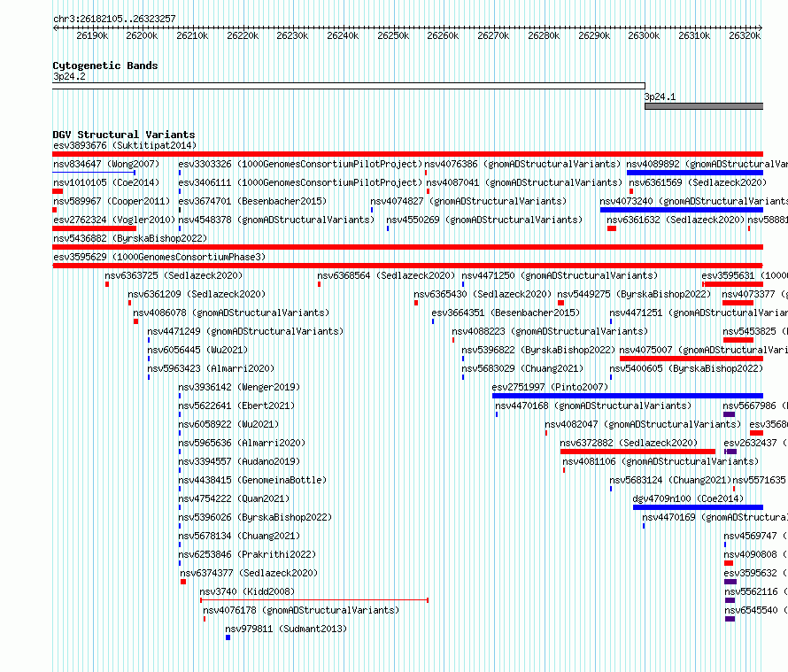Viewport: 788px width, 672px height.
Task: Open nsv5683029 (Chuang2021) variant
Action: coord(522,369)
